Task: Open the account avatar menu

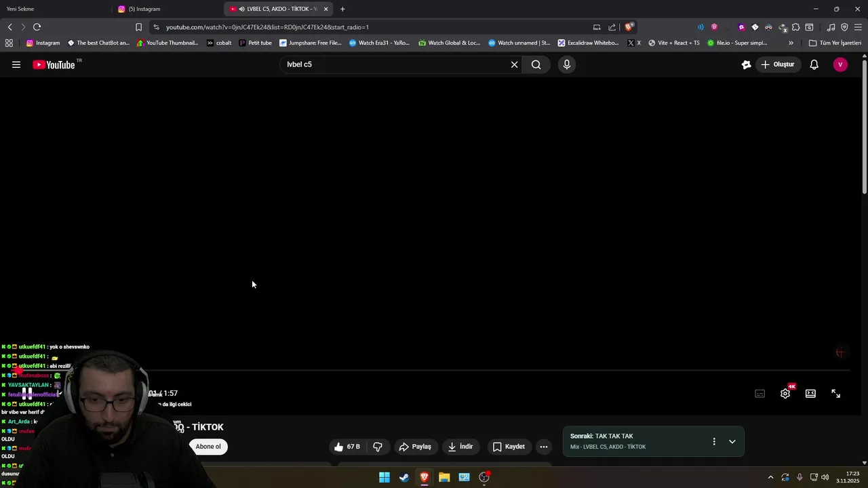Action: pos(840,64)
